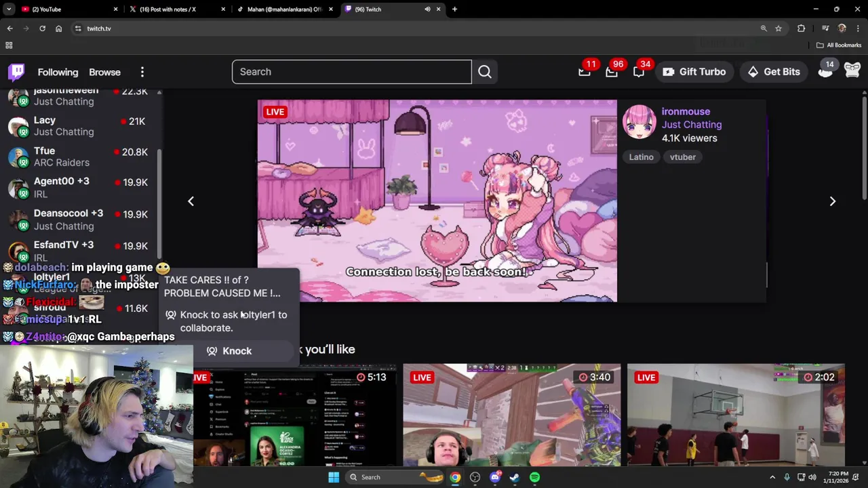Open the Twitch user avatar menu
This screenshot has width=868, height=488.
coord(852,71)
